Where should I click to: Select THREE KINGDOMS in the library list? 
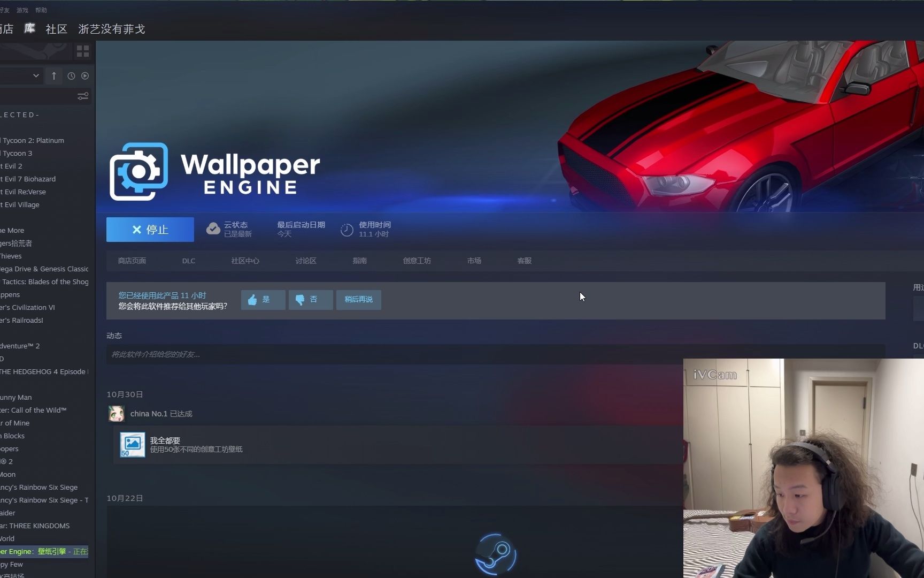44,526
